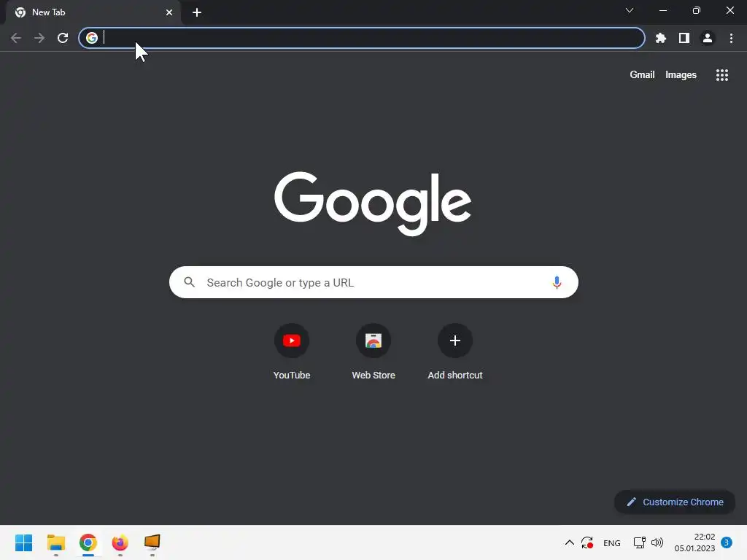
Task: Start voice search microphone icon
Action: click(x=557, y=282)
